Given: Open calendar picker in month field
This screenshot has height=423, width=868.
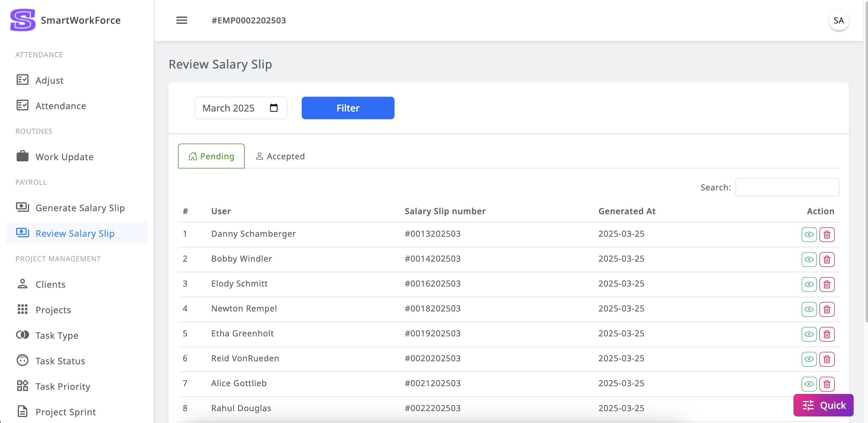Looking at the screenshot, I should point(274,108).
